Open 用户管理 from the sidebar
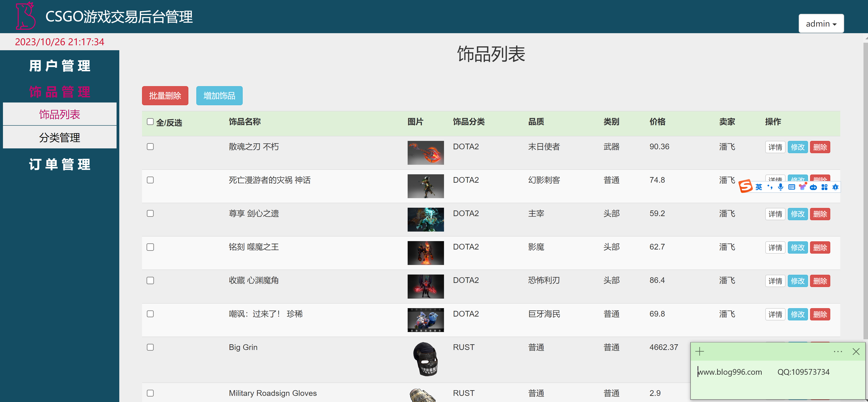Viewport: 868px width, 402px height. point(59,66)
